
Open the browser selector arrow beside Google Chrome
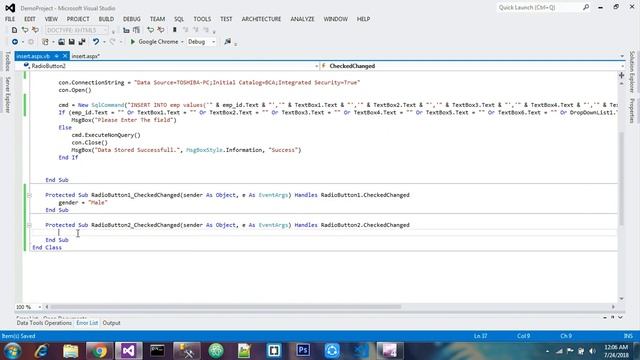[x=182, y=42]
